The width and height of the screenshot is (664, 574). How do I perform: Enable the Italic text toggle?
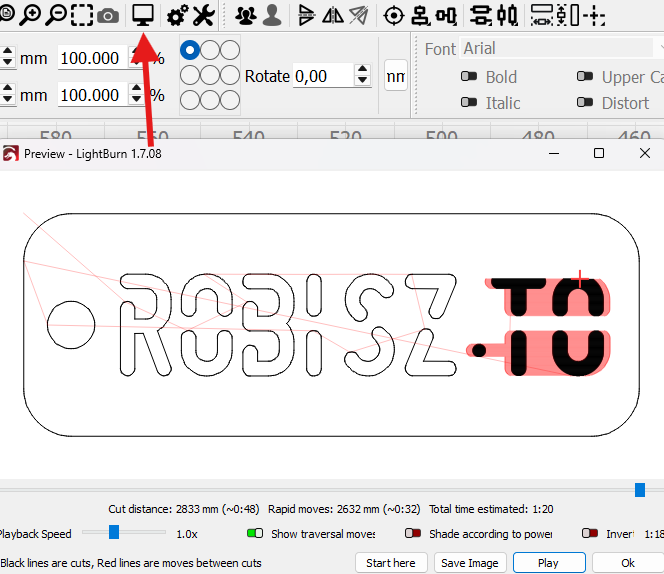pyautogui.click(x=468, y=102)
